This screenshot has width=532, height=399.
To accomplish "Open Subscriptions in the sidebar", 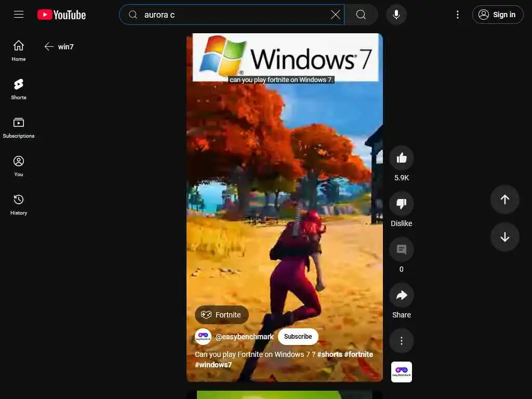I will click(x=19, y=128).
